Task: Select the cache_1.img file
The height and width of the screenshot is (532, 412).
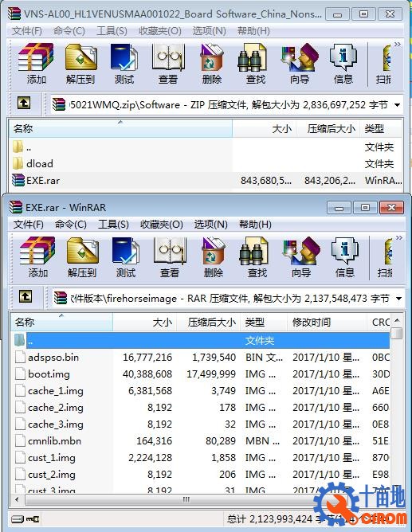Action: (202, 390)
